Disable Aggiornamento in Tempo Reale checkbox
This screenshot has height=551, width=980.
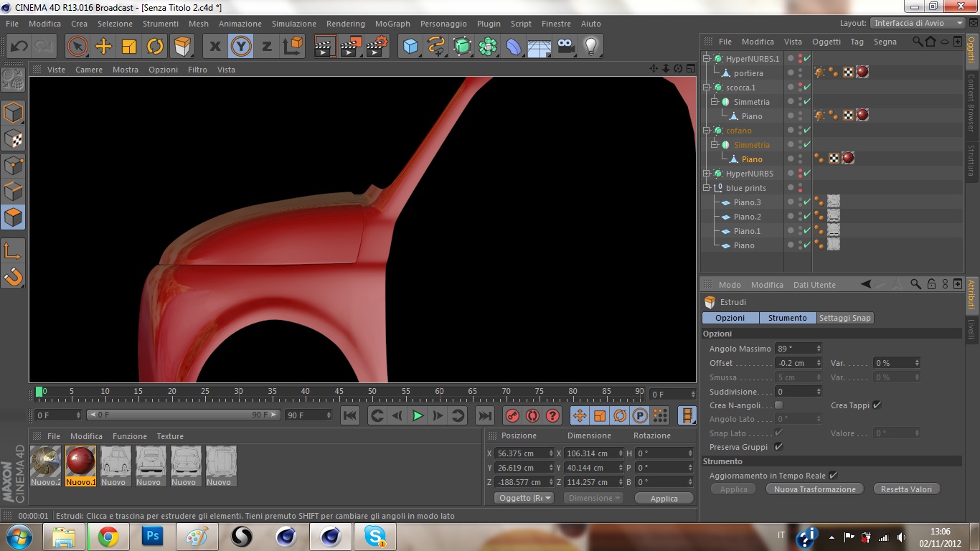click(x=833, y=475)
